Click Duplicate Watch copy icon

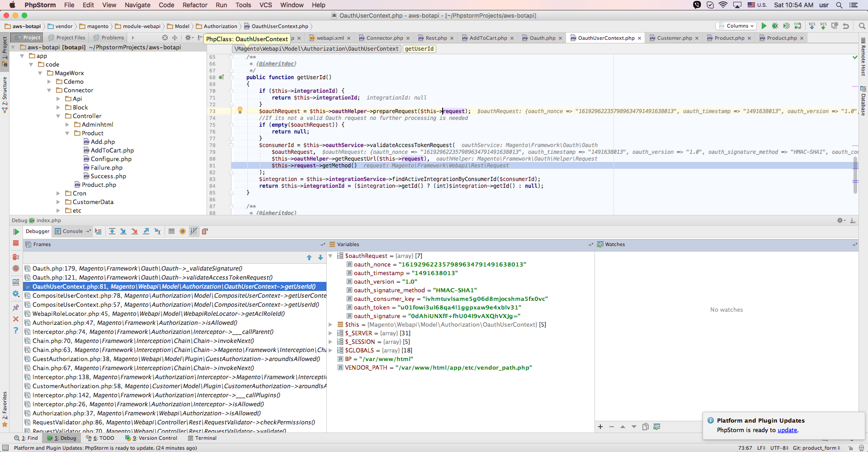click(x=646, y=427)
